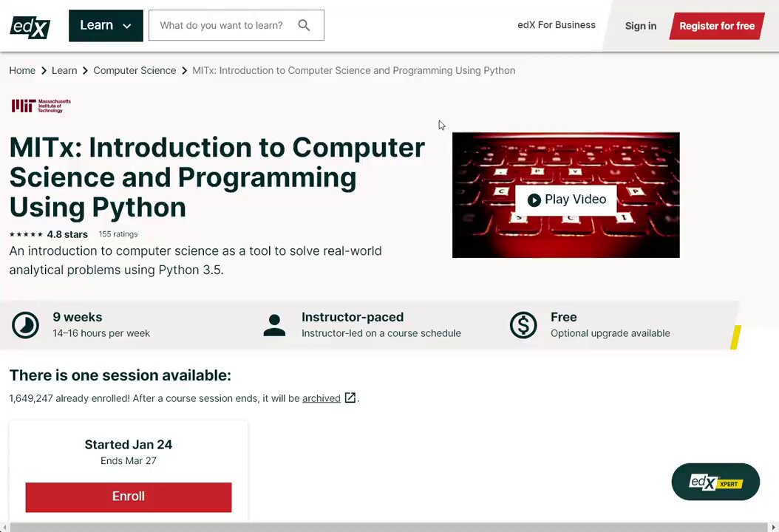Open Computer Science breadcrumb
Viewport: 779px width, 532px height.
coord(135,70)
